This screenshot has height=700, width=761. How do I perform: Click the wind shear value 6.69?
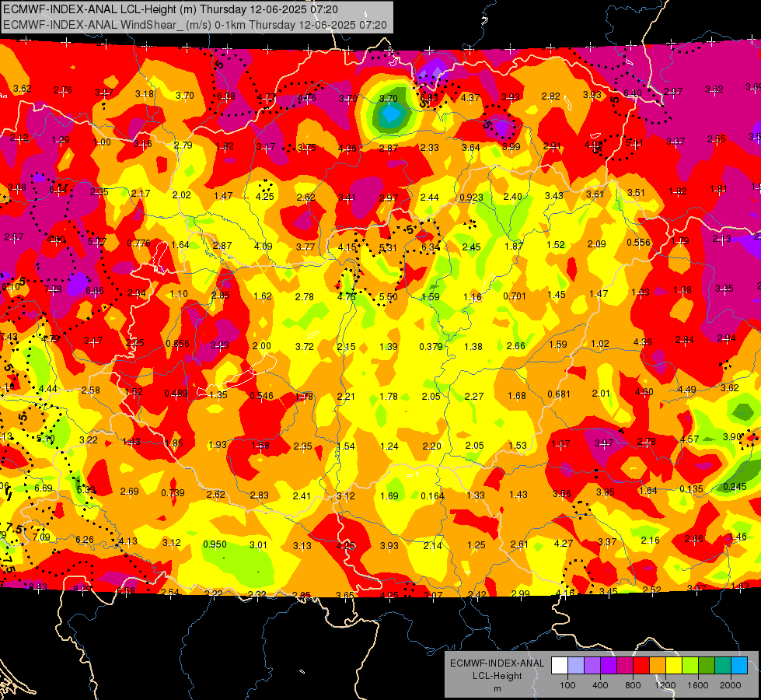click(44, 488)
